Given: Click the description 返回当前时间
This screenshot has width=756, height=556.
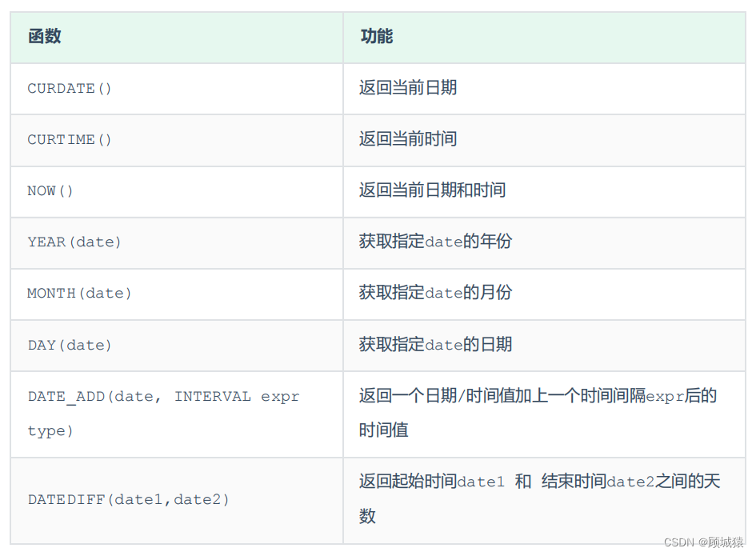Looking at the screenshot, I should 408,139.
